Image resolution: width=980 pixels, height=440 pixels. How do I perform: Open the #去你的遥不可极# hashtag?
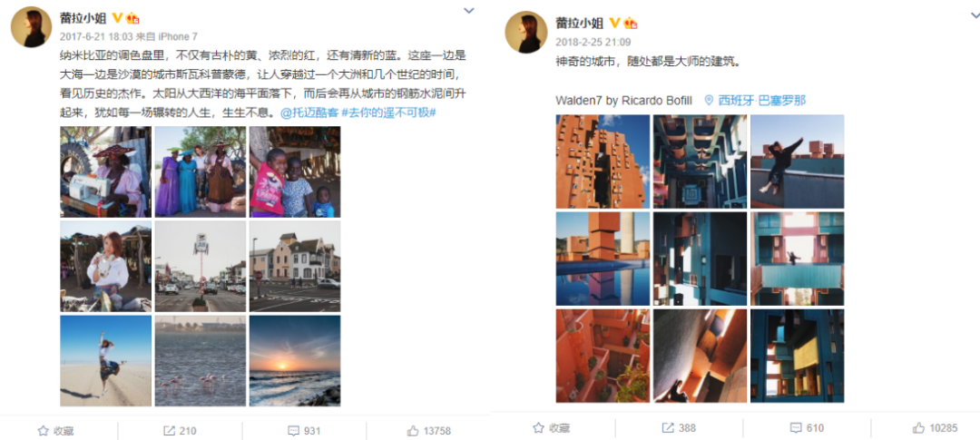[x=388, y=113]
